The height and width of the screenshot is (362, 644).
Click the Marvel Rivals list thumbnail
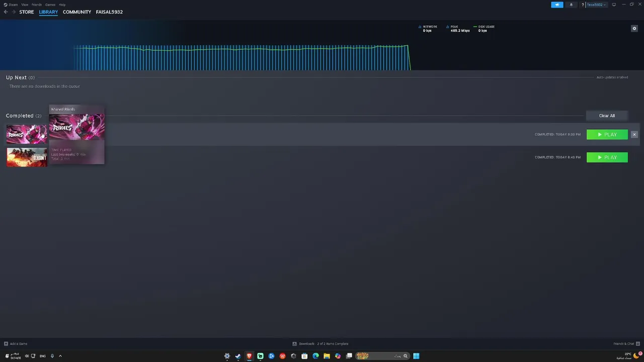click(x=27, y=135)
